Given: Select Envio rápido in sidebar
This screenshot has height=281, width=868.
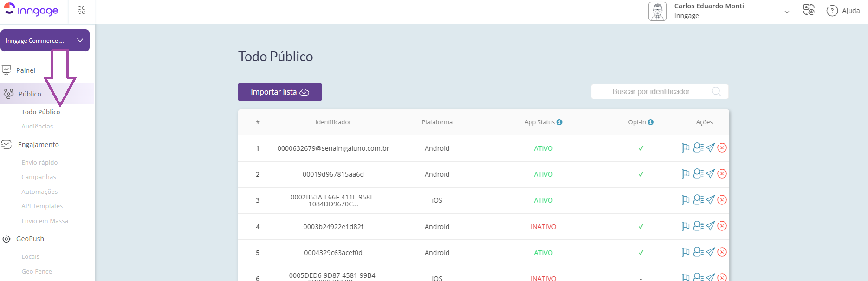Looking at the screenshot, I should (x=39, y=162).
